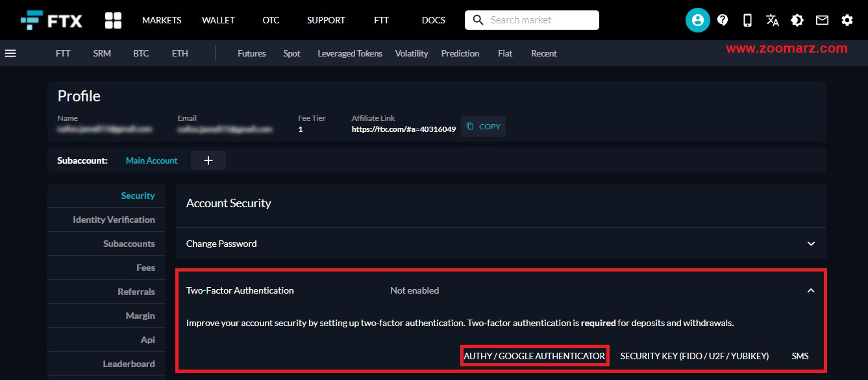Click the search magnifier icon
Viewport: 868px width, 380px height.
478,20
